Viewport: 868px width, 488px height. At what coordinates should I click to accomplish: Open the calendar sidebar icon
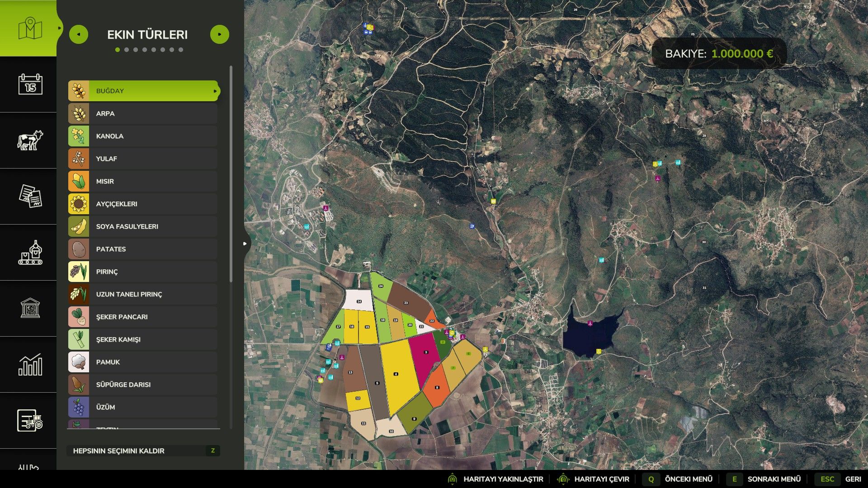(x=30, y=84)
